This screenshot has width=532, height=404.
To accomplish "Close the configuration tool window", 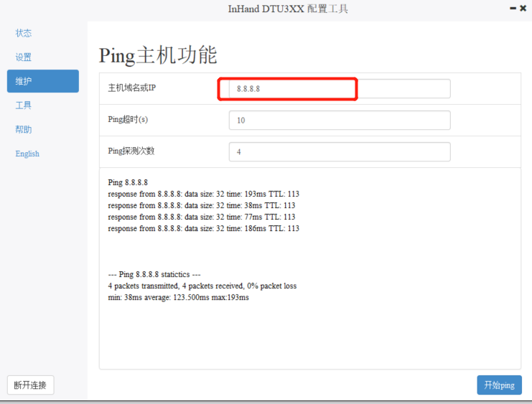I will pos(523,9).
